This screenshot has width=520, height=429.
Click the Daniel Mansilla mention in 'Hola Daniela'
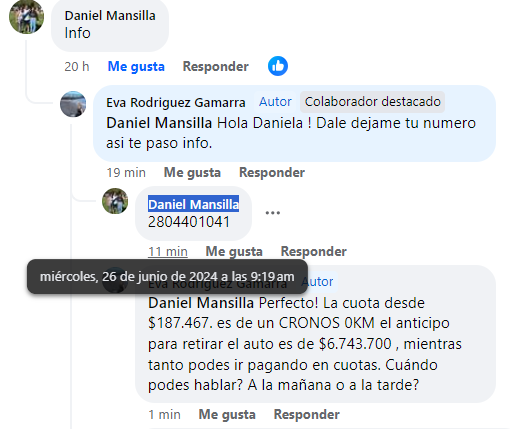pos(159,123)
